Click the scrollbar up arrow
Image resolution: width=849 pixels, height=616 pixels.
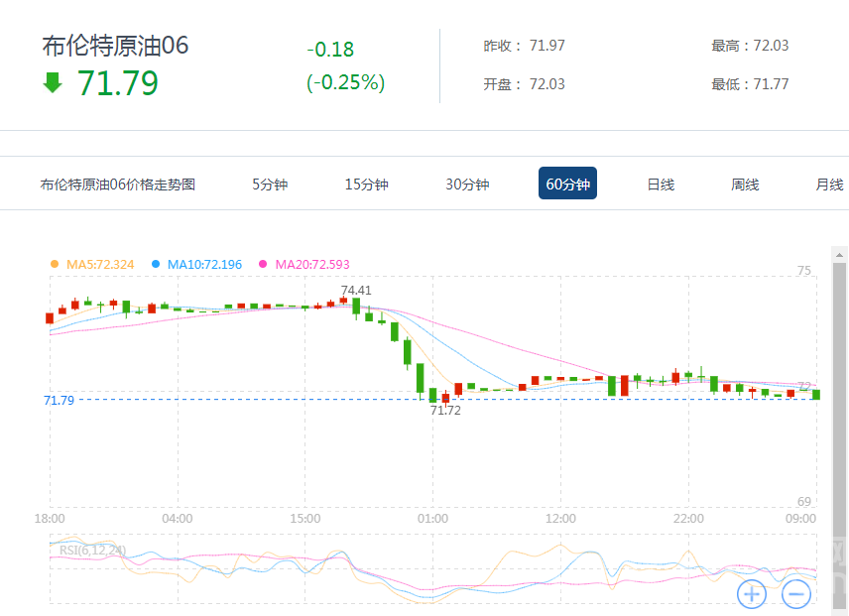click(x=840, y=254)
